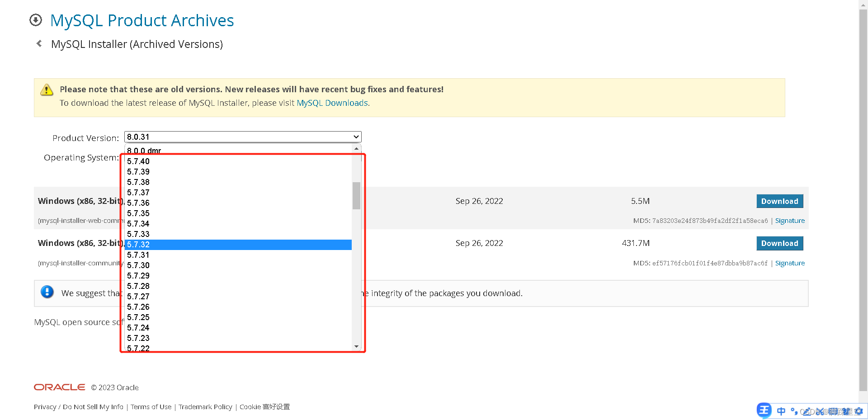Click the back arrow before MySQL Installer
868x420 pixels.
pos(39,43)
